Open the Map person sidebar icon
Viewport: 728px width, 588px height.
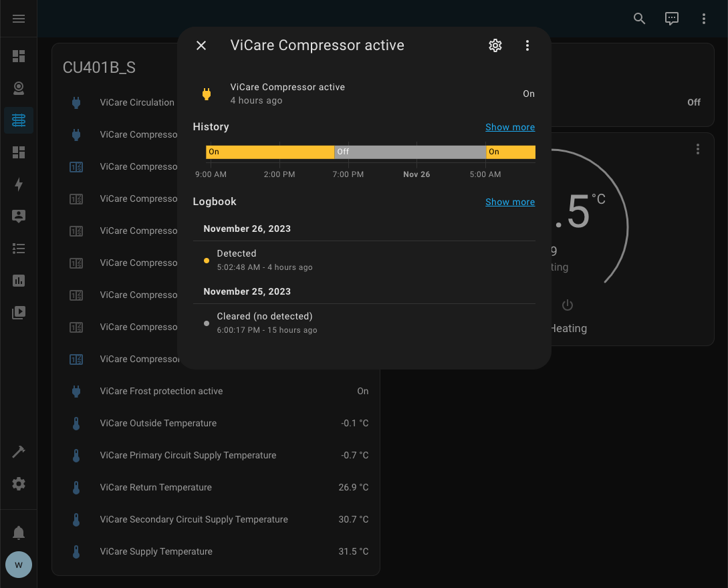click(x=19, y=216)
